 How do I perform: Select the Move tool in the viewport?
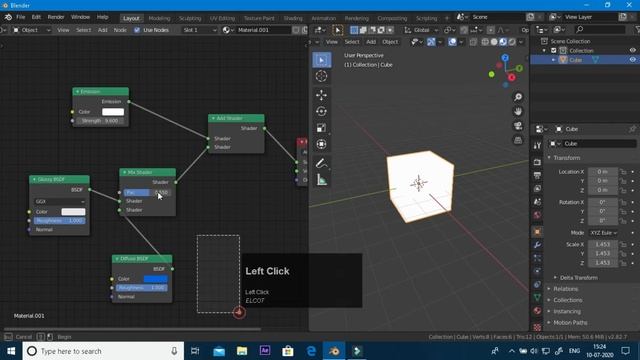tap(322, 95)
